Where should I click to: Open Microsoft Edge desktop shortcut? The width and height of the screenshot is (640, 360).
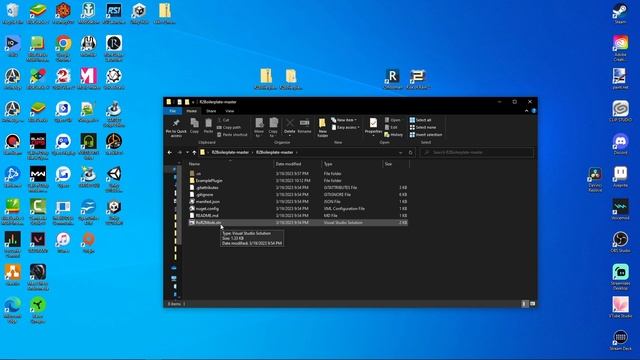(x=13, y=310)
